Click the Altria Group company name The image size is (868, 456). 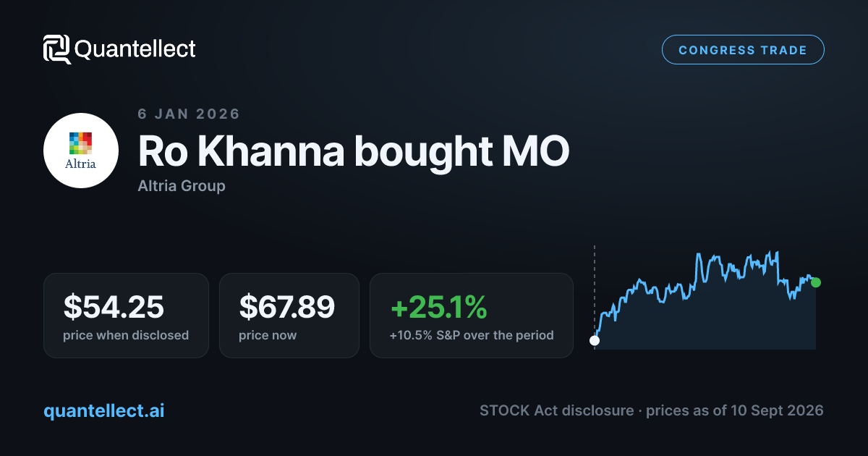coord(182,186)
